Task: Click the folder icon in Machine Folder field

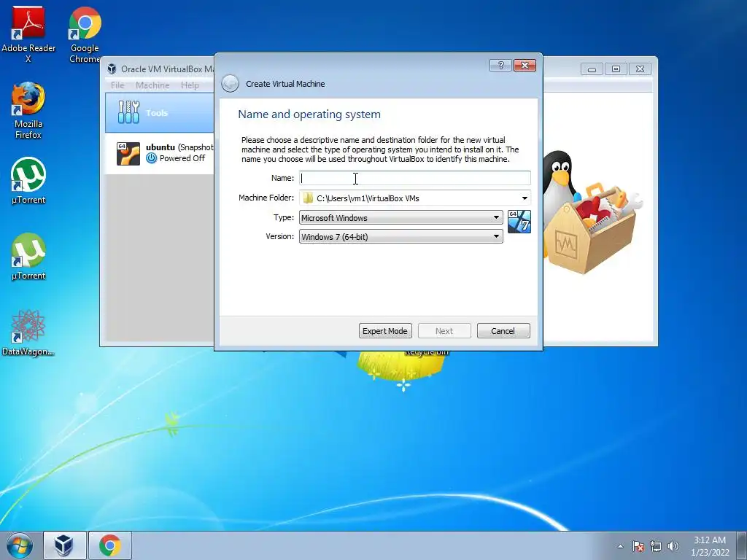Action: pyautogui.click(x=308, y=198)
